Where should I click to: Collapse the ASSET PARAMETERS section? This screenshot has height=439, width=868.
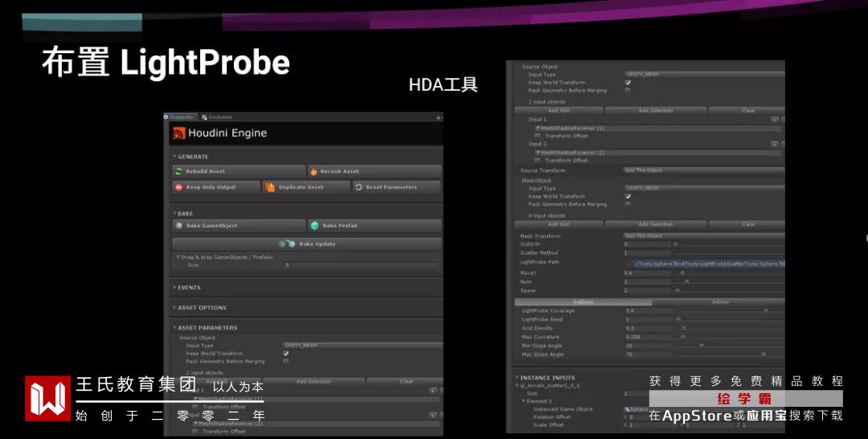tap(174, 328)
